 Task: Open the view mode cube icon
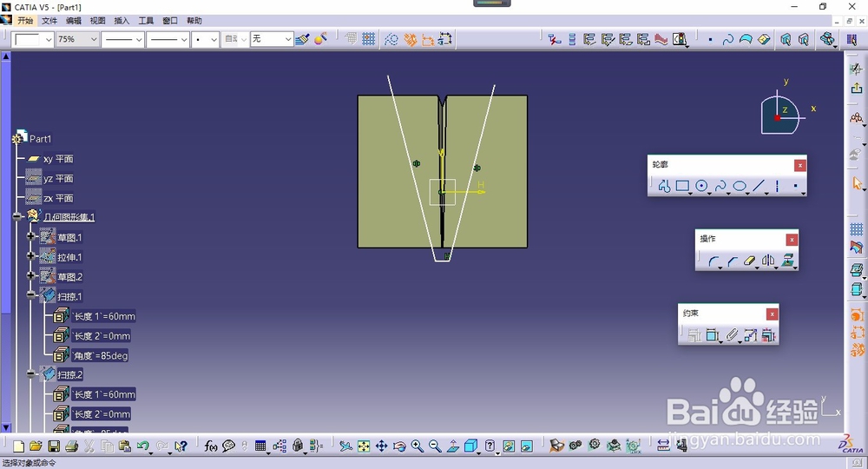click(x=470, y=446)
